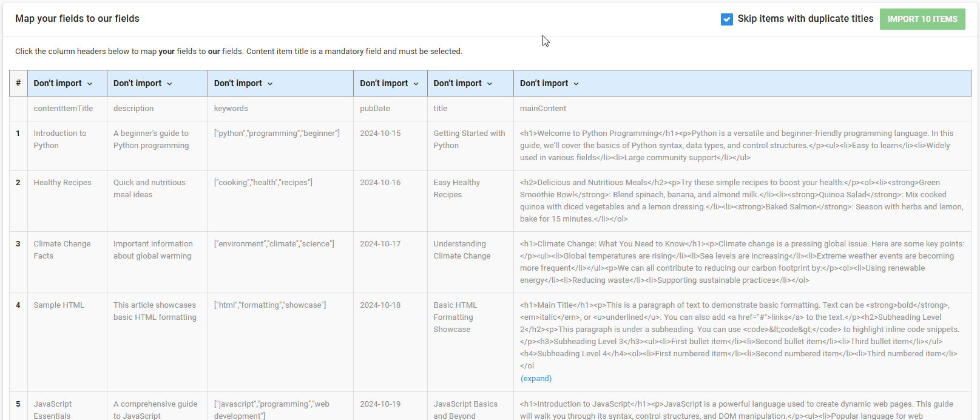Click 'Quick and nutritious meal ideas' description

(x=157, y=201)
